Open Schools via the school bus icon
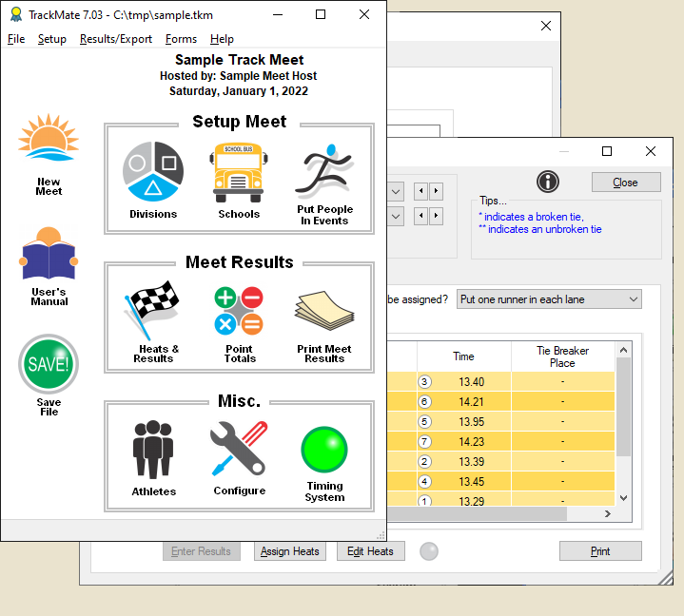This screenshot has width=684, height=616. tap(239, 173)
